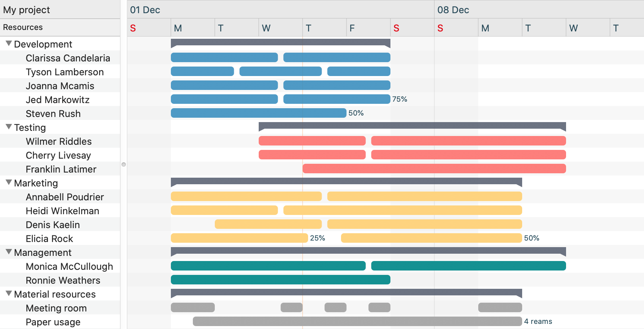Click Steven Rush's 50% task bar
Image resolution: width=644 pixels, height=329 pixels.
(258, 113)
